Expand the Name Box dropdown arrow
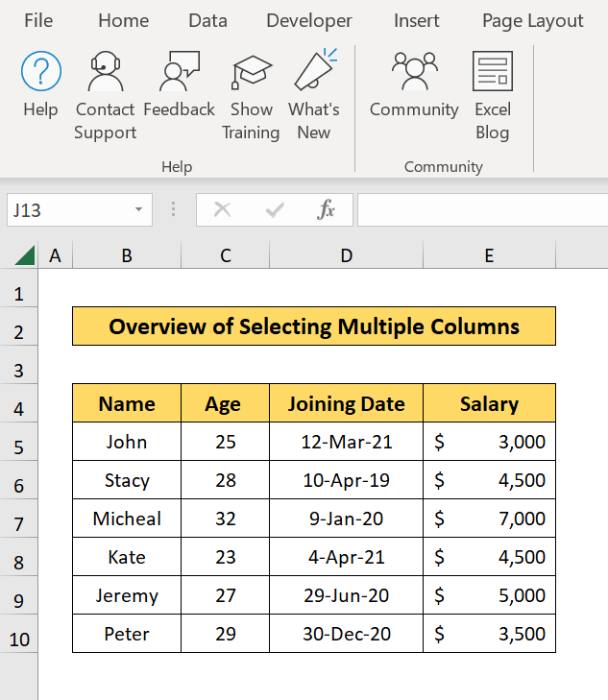The width and height of the screenshot is (608, 700). pyautogui.click(x=139, y=209)
